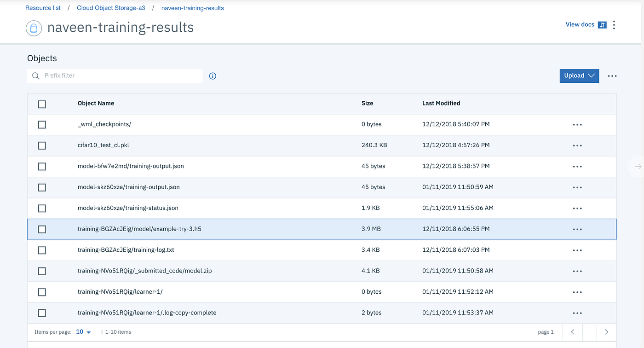Open the kebab menu in the page header

pyautogui.click(x=614, y=24)
